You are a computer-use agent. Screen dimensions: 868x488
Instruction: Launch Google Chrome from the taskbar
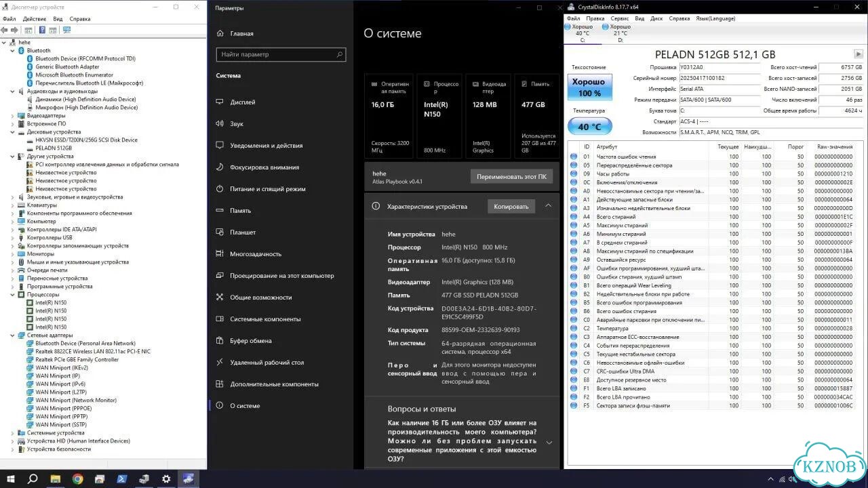[x=77, y=479]
